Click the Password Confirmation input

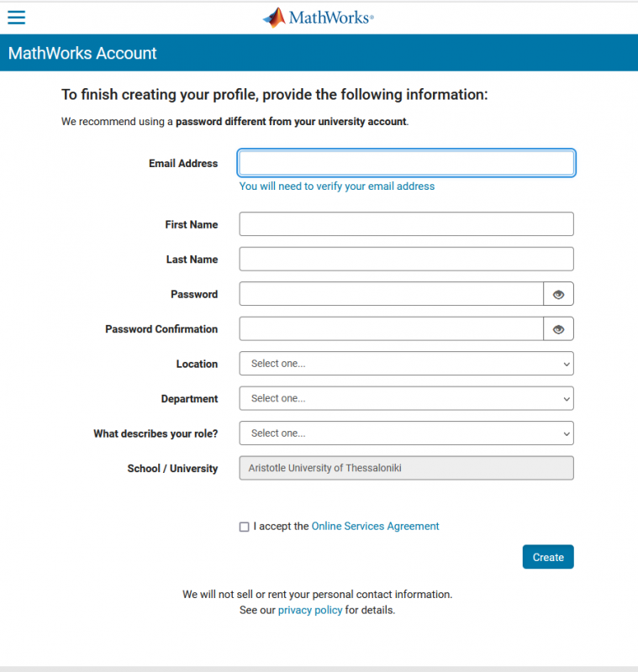pos(391,329)
